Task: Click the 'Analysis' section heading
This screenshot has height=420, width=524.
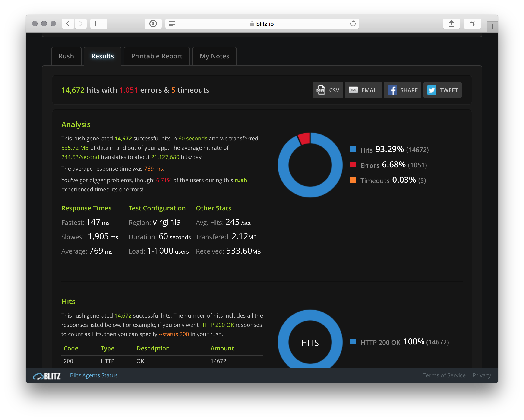Action: click(x=76, y=124)
